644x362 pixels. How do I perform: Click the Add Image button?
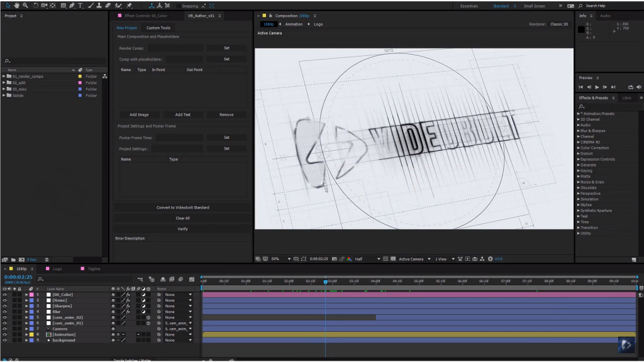139,114
